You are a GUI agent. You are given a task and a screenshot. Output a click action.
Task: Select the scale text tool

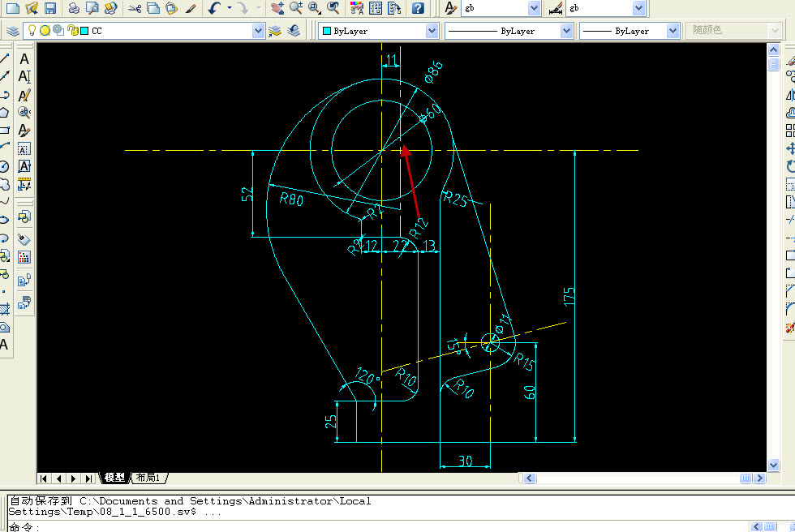click(24, 148)
